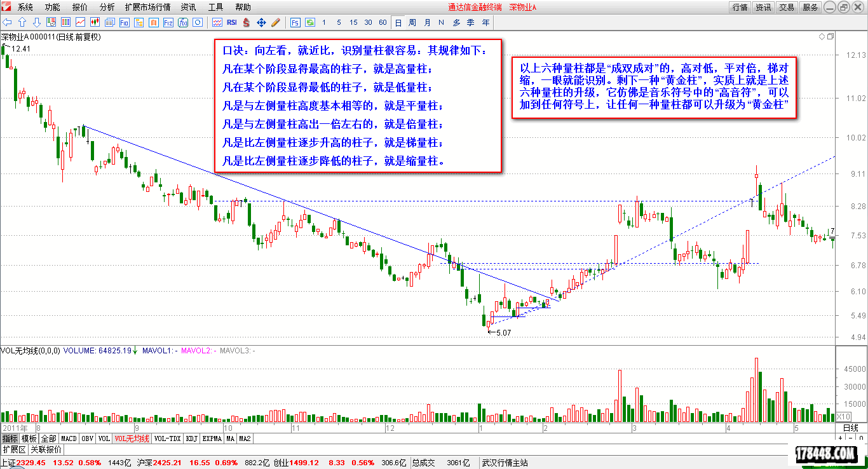This screenshot has height=469, width=868.
Task: Switch to 1-minute period
Action: pyautogui.click(x=324, y=22)
